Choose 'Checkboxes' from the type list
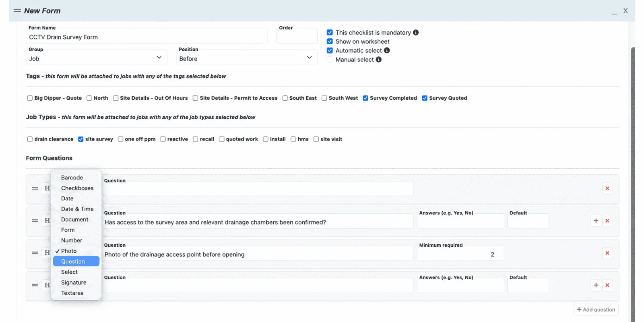This screenshot has height=322, width=644. tap(76, 188)
